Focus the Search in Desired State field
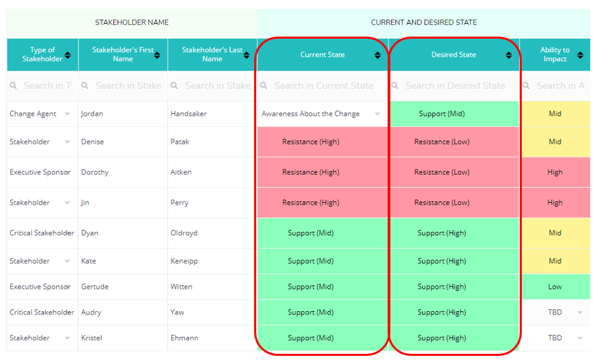 tap(455, 86)
